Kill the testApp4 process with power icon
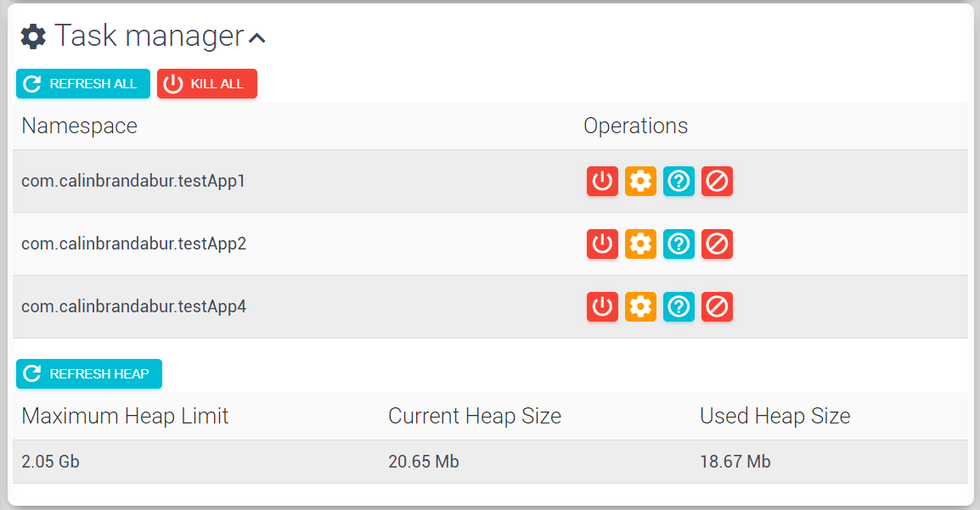This screenshot has height=510, width=980. pos(602,306)
